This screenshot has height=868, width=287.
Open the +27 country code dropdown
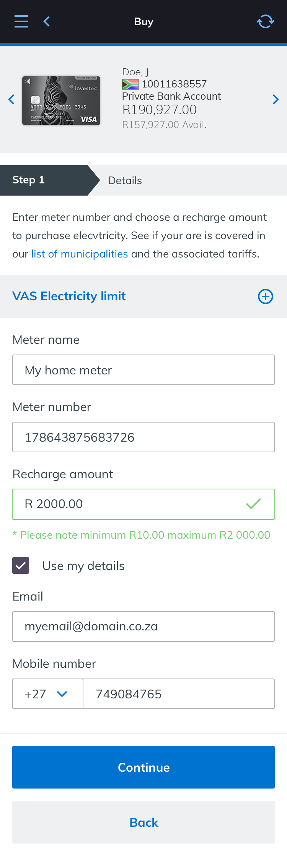click(x=47, y=694)
